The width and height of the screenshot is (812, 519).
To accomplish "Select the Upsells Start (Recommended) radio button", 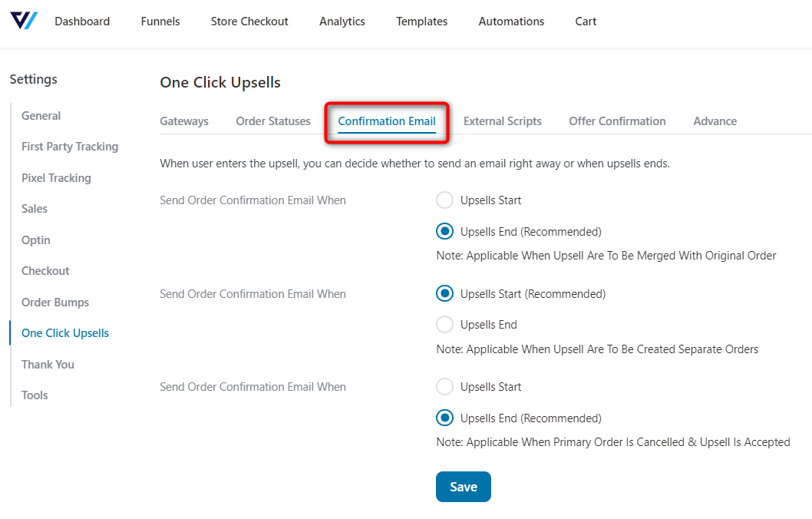I will coord(445,294).
